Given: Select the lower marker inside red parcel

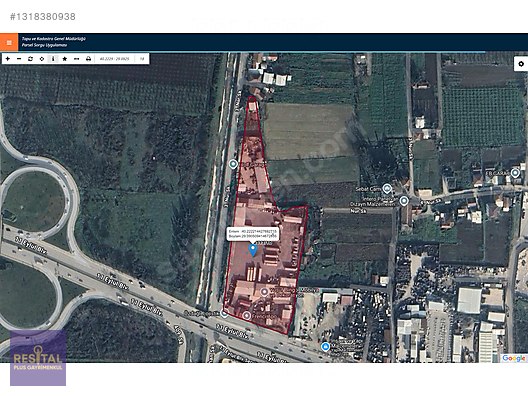Looking at the screenshot, I should pyautogui.click(x=247, y=316).
